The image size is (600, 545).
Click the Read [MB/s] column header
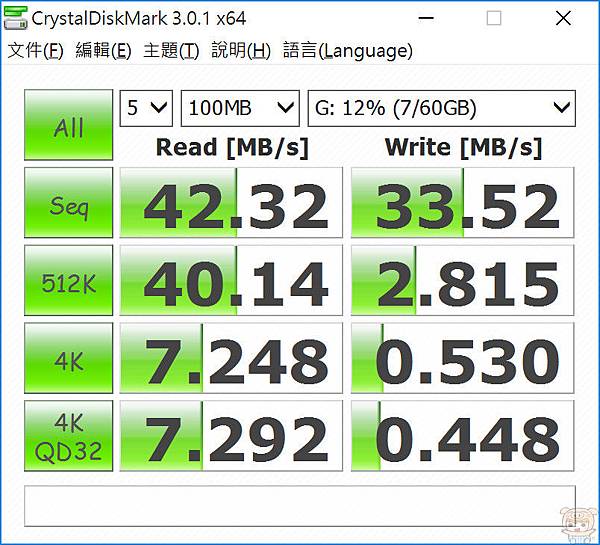232,148
